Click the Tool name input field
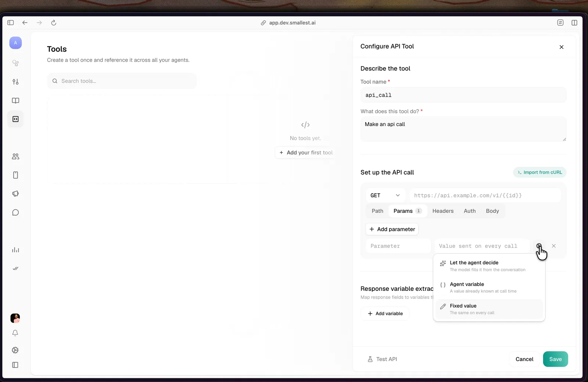588x382 pixels. coord(463,95)
